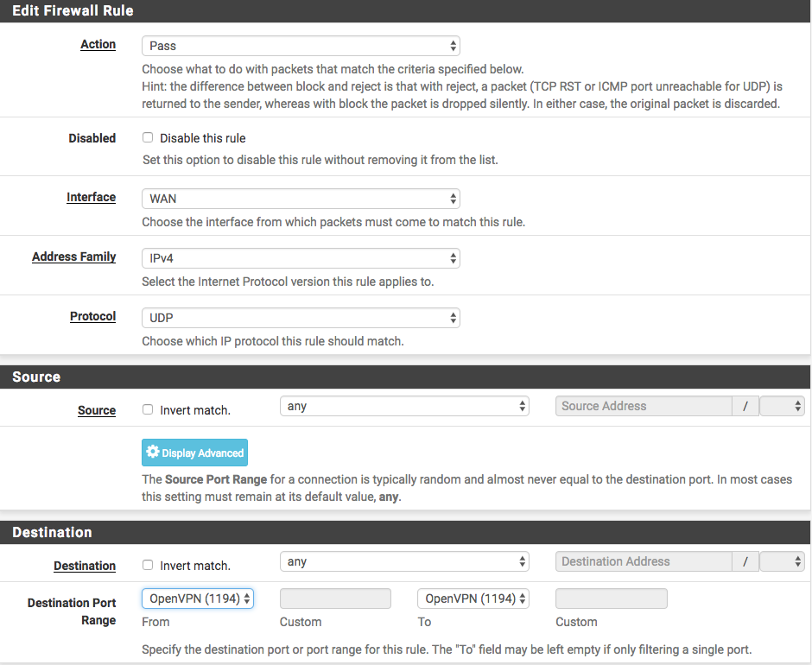Screen dimensions: 812x665
Task: Click the Source Address input field
Action: pyautogui.click(x=644, y=406)
